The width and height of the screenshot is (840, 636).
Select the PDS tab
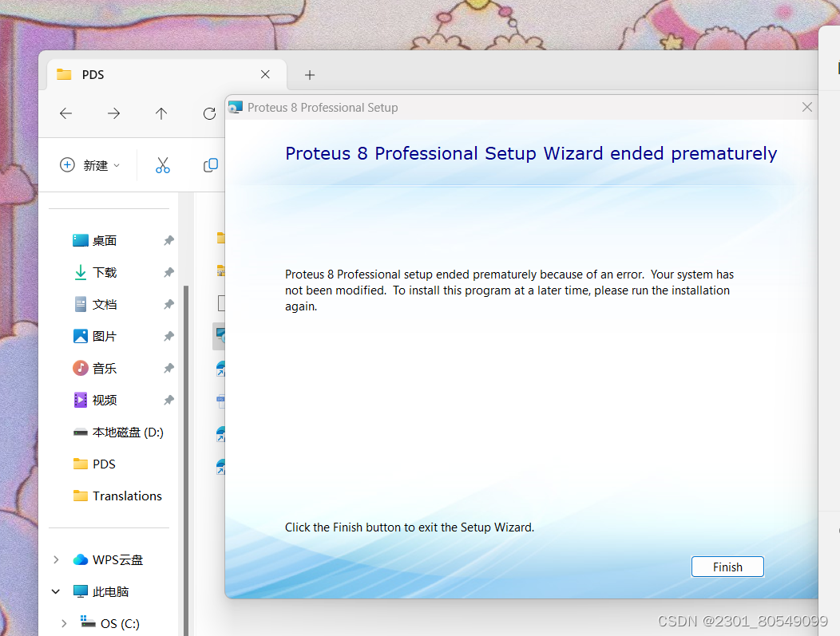coord(167,74)
